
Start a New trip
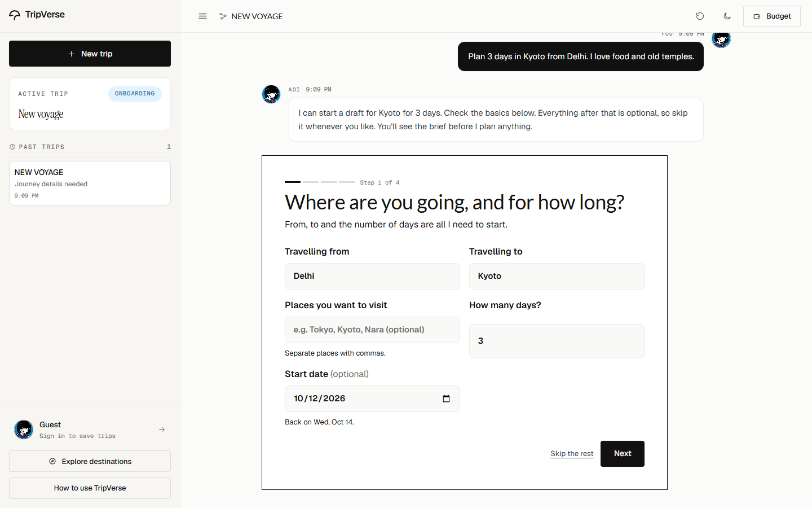pos(90,54)
